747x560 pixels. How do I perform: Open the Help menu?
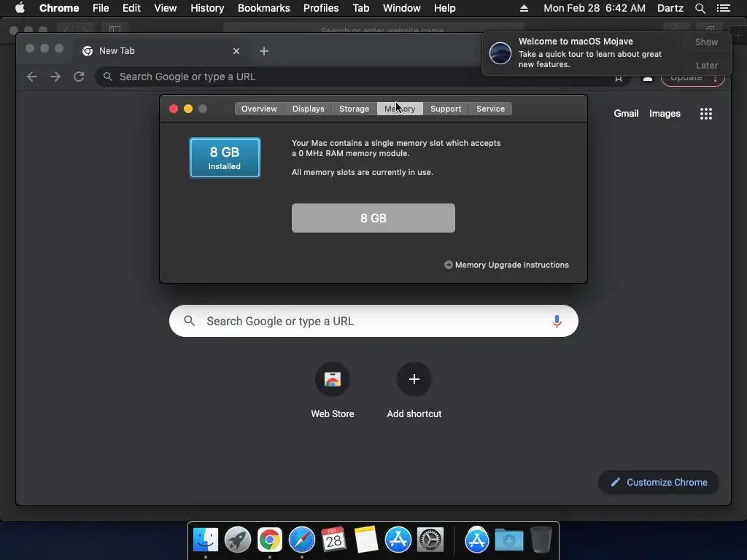coord(444,8)
